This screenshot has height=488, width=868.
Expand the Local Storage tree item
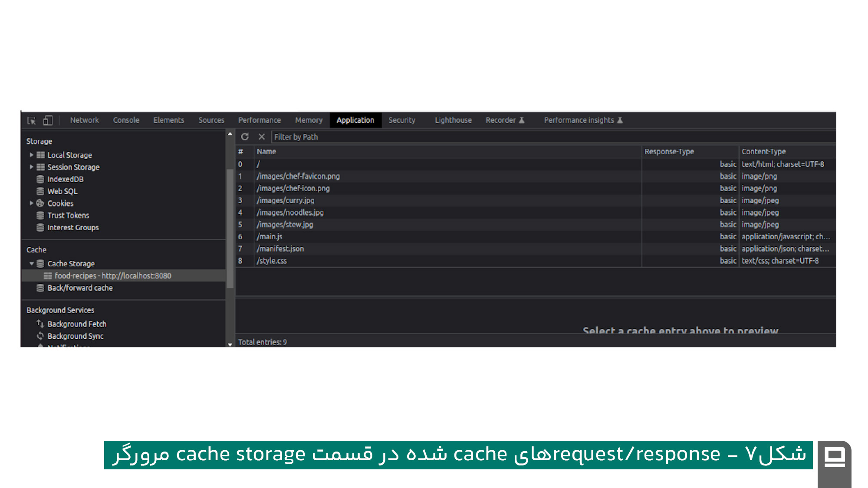31,155
